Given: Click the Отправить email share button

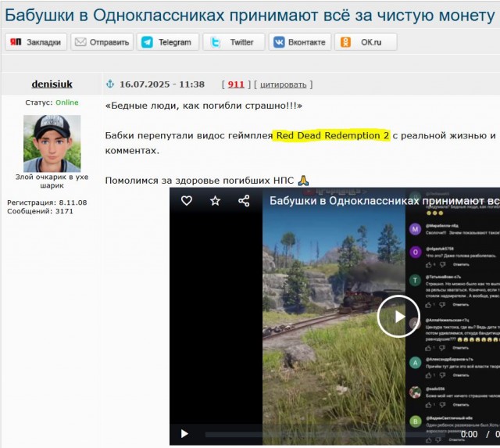Looking at the screenshot, I should (x=102, y=42).
